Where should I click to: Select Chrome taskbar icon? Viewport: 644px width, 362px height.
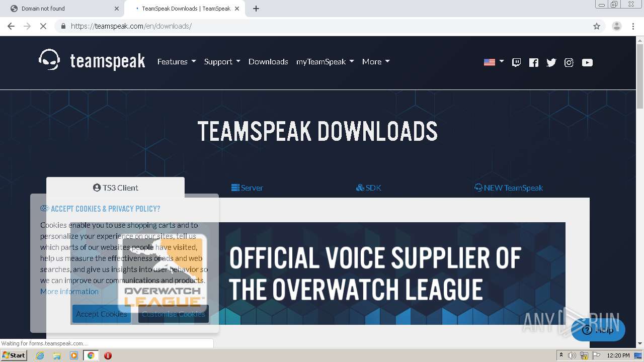tap(91, 355)
